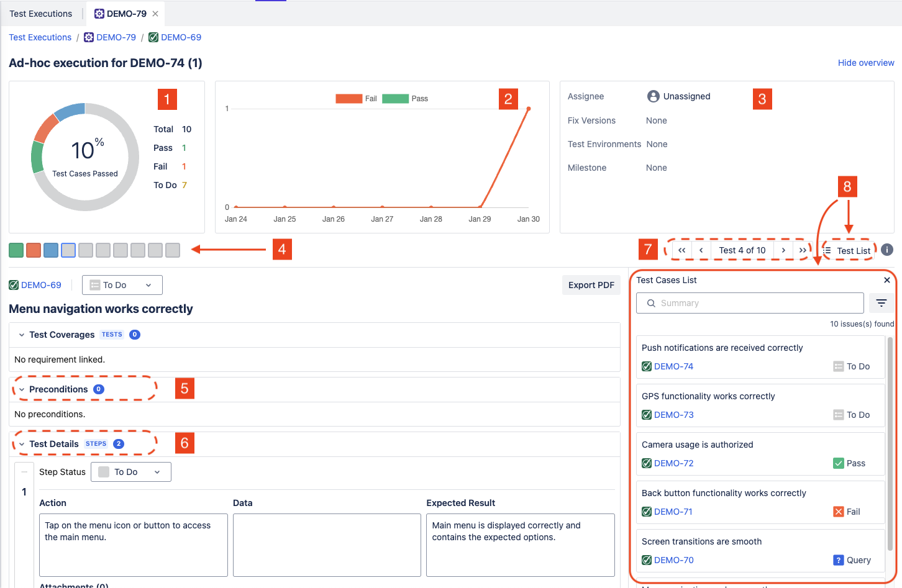
Task: Open the Step Status To Do dropdown
Action: coord(130,472)
